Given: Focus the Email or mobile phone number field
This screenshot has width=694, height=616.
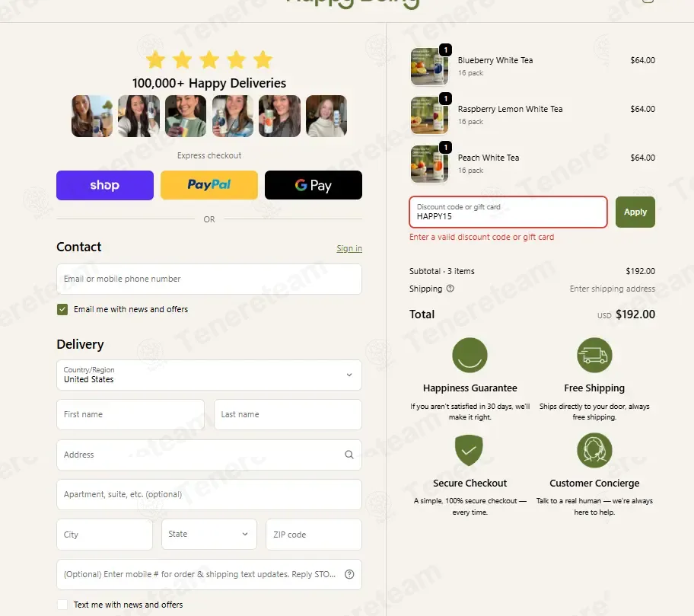Looking at the screenshot, I should click(x=209, y=279).
